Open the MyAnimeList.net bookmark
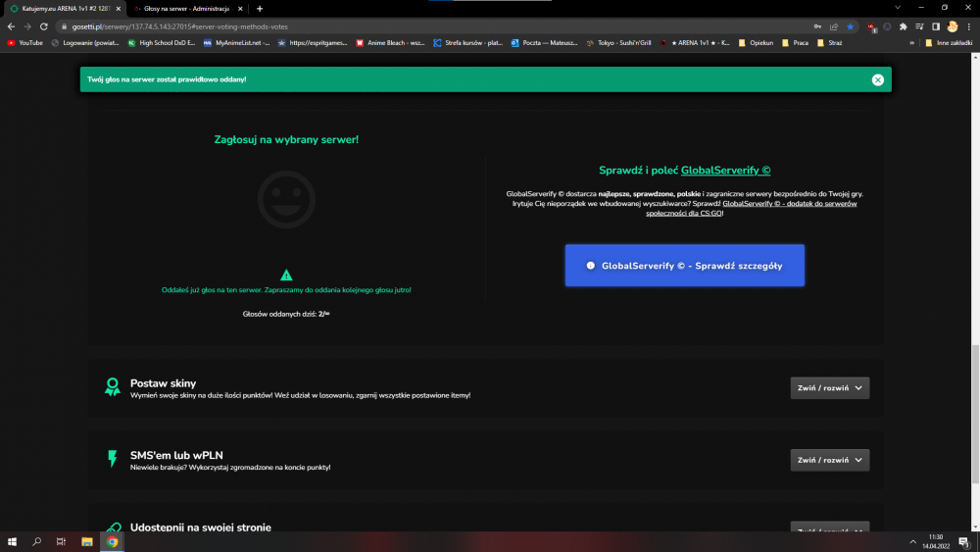 click(237, 43)
